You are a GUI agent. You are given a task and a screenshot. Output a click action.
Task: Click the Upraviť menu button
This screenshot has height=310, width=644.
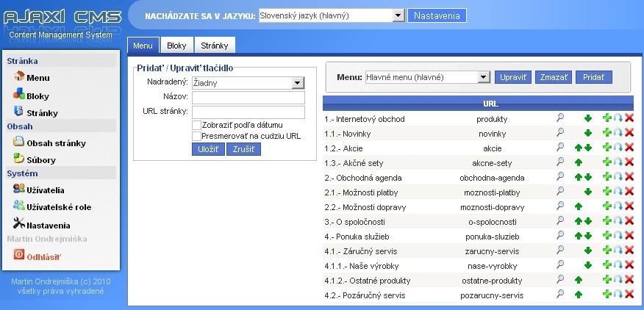click(x=513, y=77)
